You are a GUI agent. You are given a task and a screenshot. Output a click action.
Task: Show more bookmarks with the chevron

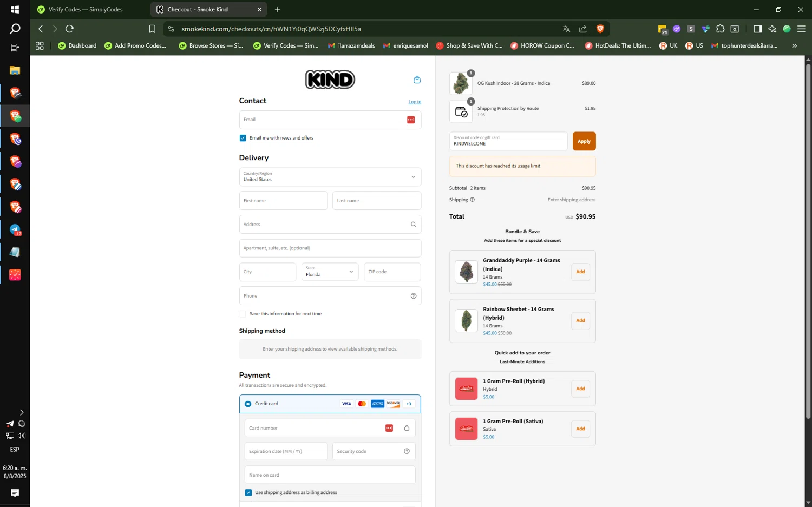tap(794, 46)
